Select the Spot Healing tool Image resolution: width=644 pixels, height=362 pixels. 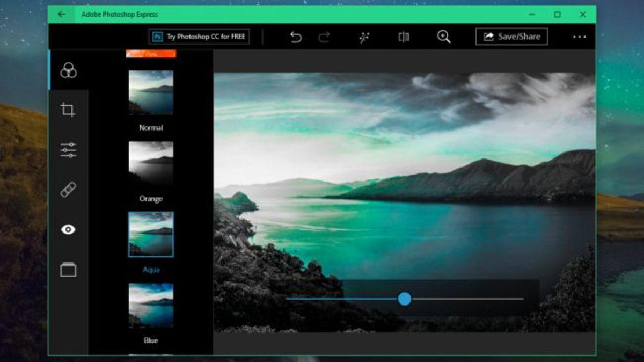coord(68,190)
